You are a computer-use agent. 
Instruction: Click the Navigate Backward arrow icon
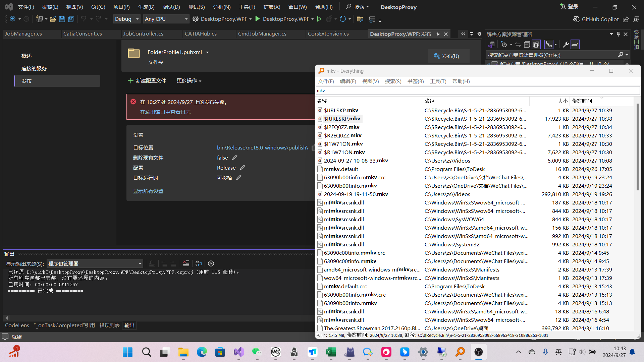12,19
